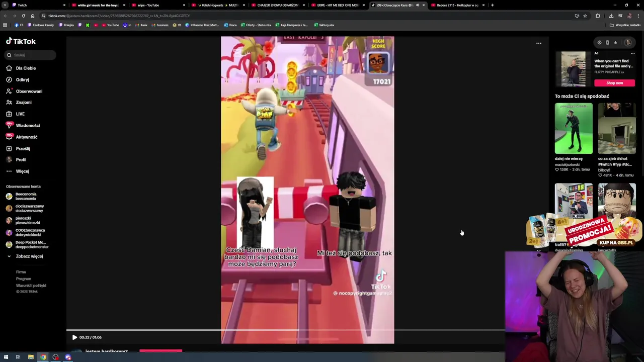
Task: Open video three-dots options menu
Action: 538,43
